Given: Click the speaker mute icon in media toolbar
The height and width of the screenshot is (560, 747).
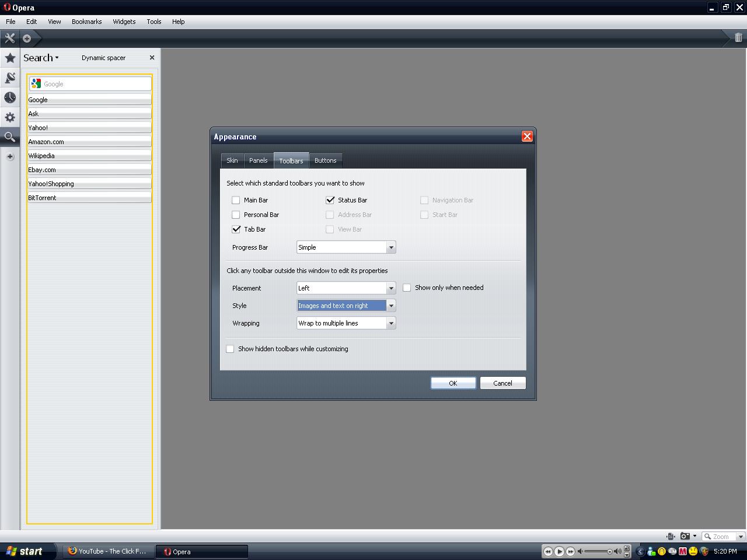Looking at the screenshot, I should pos(580,551).
